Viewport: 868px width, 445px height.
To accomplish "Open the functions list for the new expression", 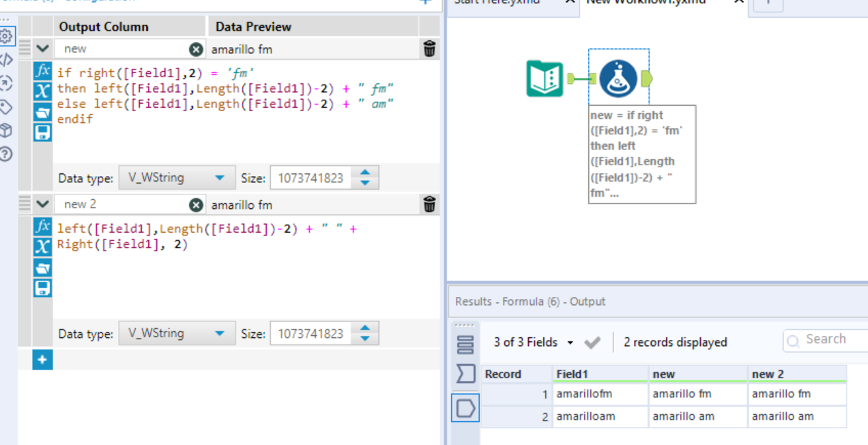I will 42,70.
